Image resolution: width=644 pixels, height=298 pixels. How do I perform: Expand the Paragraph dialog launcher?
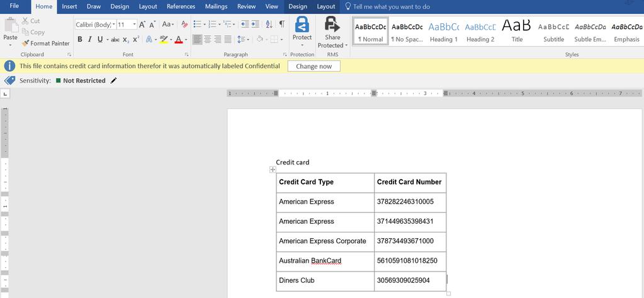coord(285,55)
